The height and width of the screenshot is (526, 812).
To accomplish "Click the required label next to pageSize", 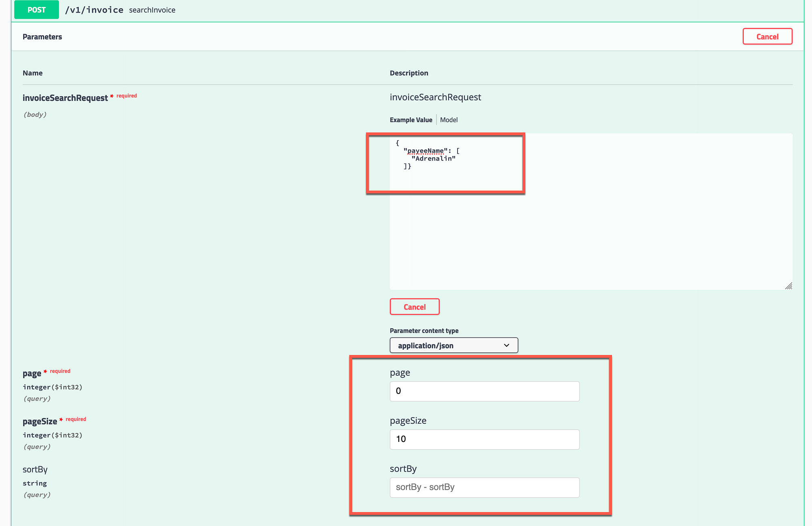I will [76, 419].
